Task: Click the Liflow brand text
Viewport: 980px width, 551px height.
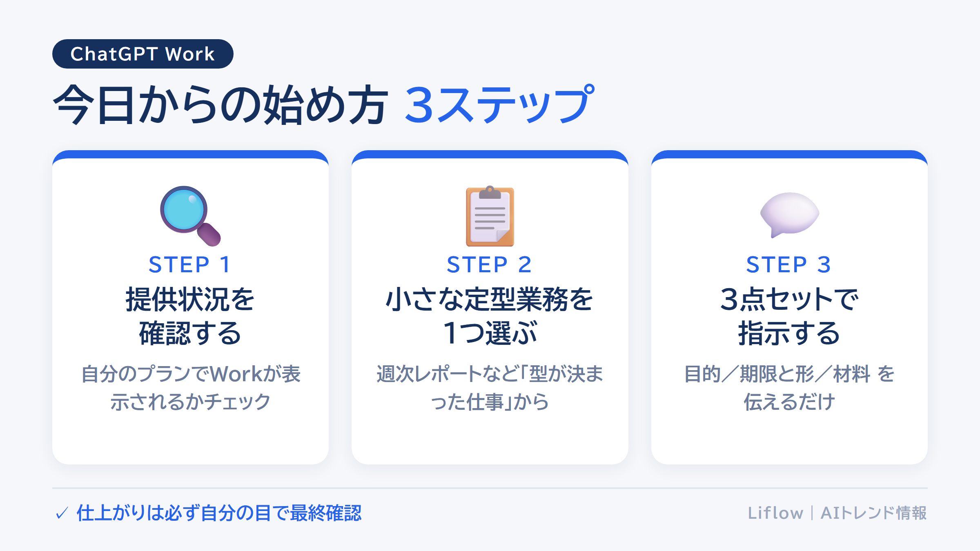Action: pos(775,513)
